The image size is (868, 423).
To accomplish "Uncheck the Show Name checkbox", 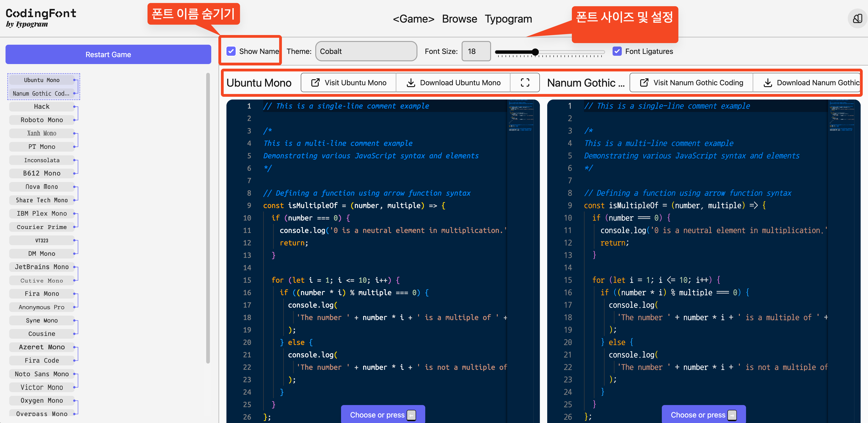I will point(231,51).
